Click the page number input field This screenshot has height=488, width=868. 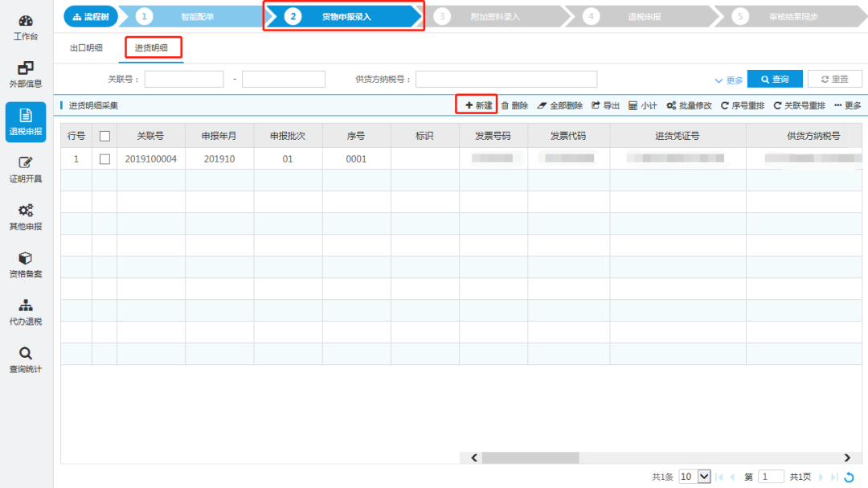pos(771,477)
